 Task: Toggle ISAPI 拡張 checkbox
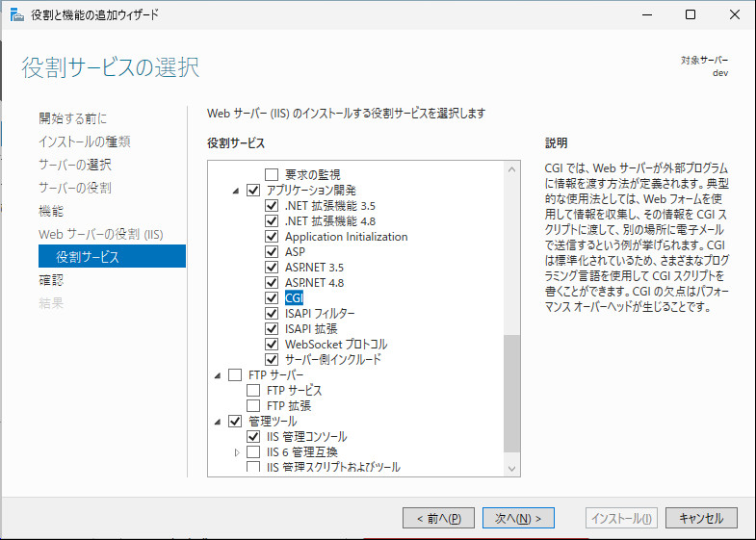point(272,328)
